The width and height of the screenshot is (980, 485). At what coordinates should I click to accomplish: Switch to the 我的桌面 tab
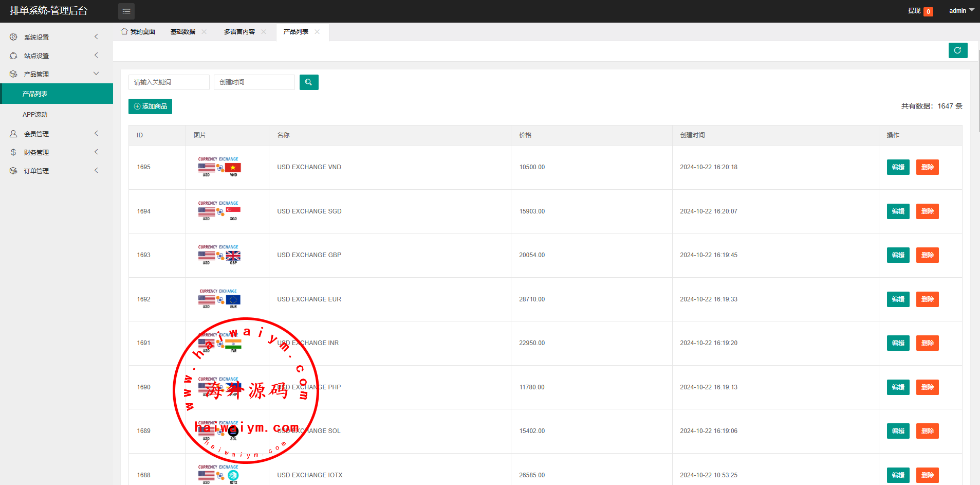(138, 32)
